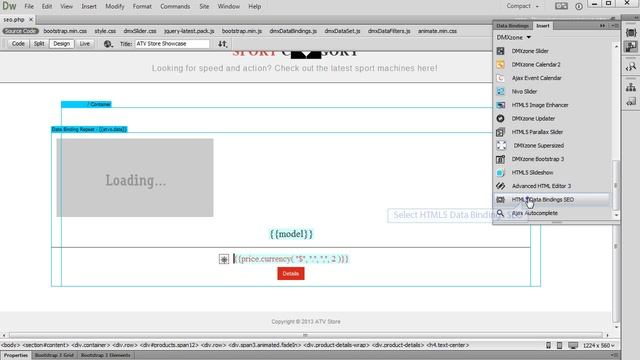Open the Properties panel options menu
This screenshot has width=640, height=360.
tap(615, 356)
